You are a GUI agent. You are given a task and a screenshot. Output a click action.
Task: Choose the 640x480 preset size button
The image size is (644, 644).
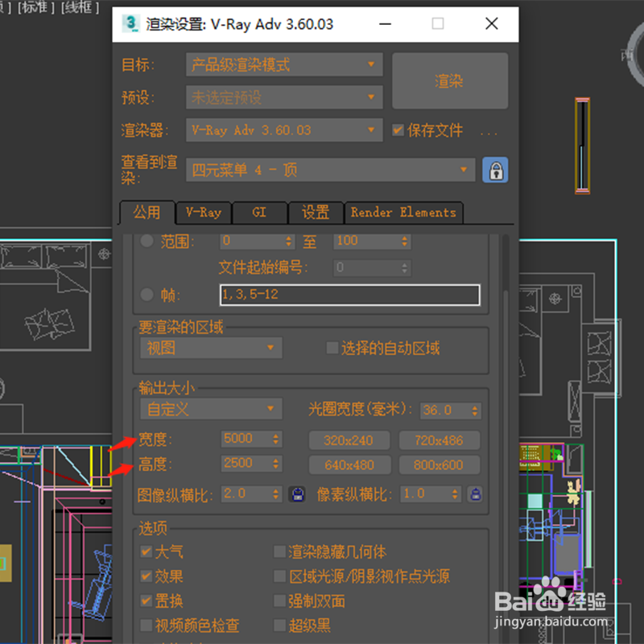pyautogui.click(x=349, y=465)
